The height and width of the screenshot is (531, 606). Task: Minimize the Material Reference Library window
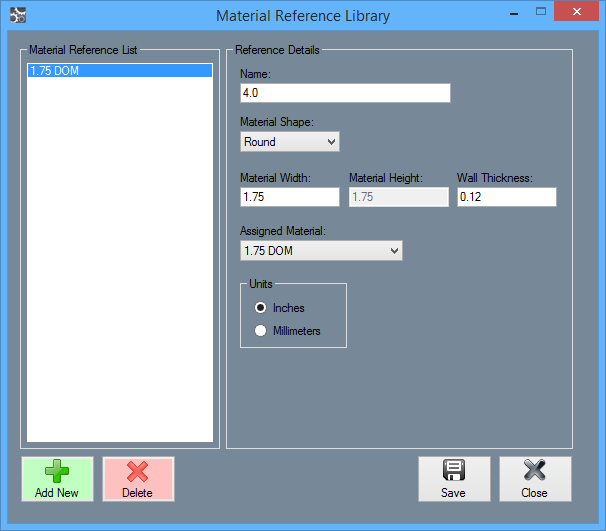514,14
